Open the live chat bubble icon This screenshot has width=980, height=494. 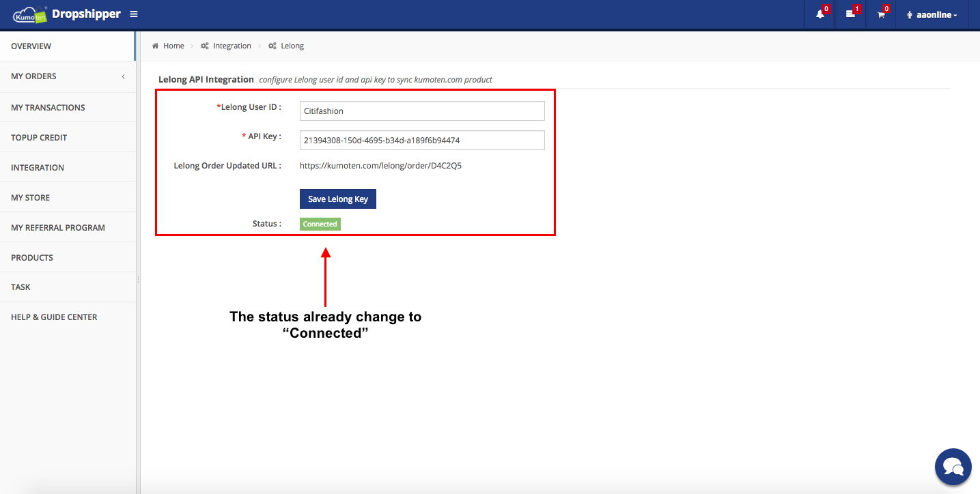click(x=953, y=467)
